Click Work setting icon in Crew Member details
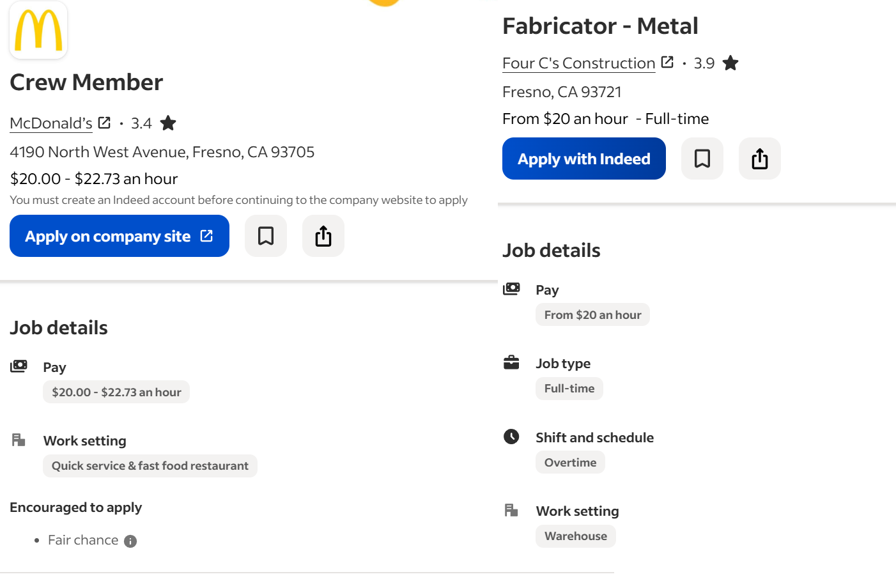 [19, 440]
